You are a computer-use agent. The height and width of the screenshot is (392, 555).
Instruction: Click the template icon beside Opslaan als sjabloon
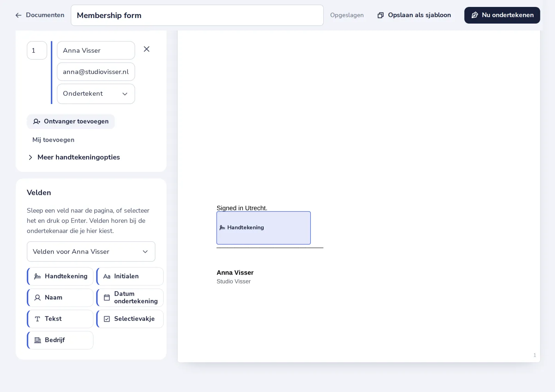point(381,15)
